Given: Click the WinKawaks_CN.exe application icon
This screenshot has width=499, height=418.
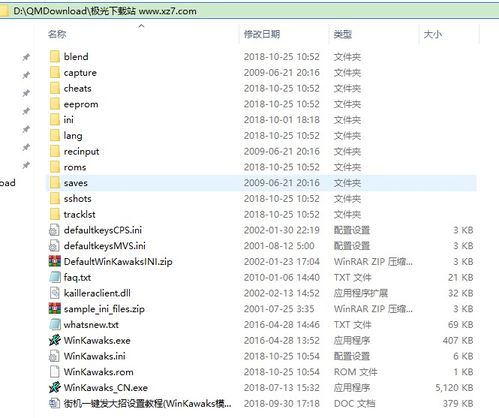Looking at the screenshot, I should [55, 388].
